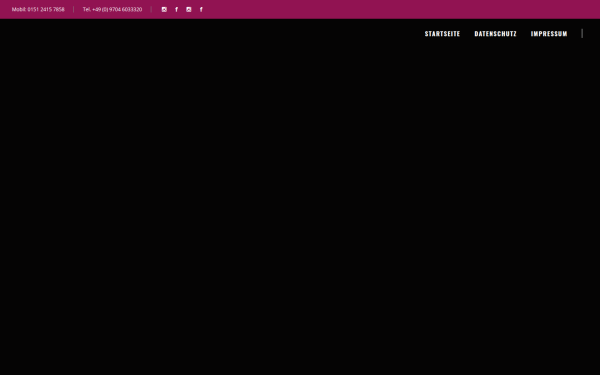
Task: Go to the Startseite menu item
Action: (x=442, y=34)
